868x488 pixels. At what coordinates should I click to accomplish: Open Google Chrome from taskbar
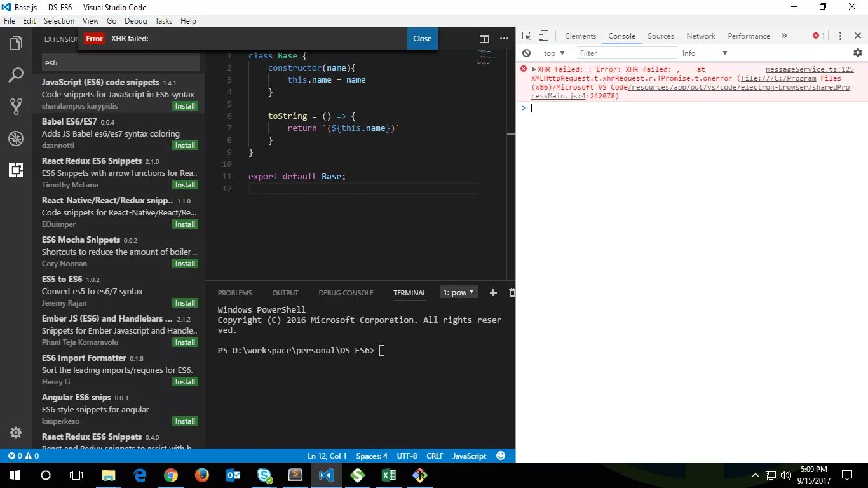click(171, 475)
